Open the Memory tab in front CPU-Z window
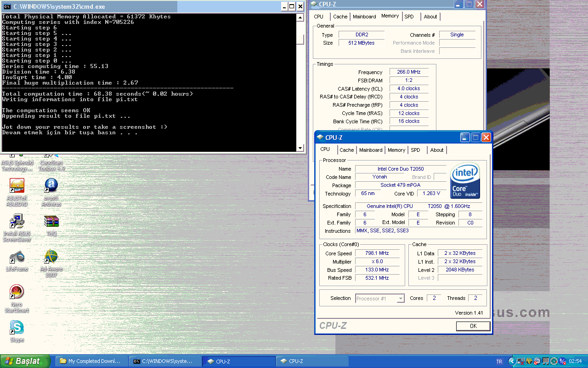Screen dimensions: 588x368 (396, 150)
